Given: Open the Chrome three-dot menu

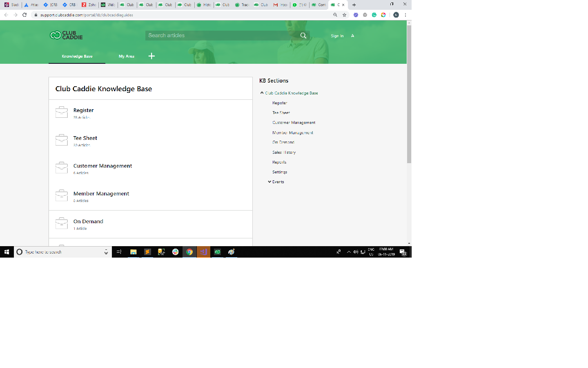Looking at the screenshot, I should (405, 15).
